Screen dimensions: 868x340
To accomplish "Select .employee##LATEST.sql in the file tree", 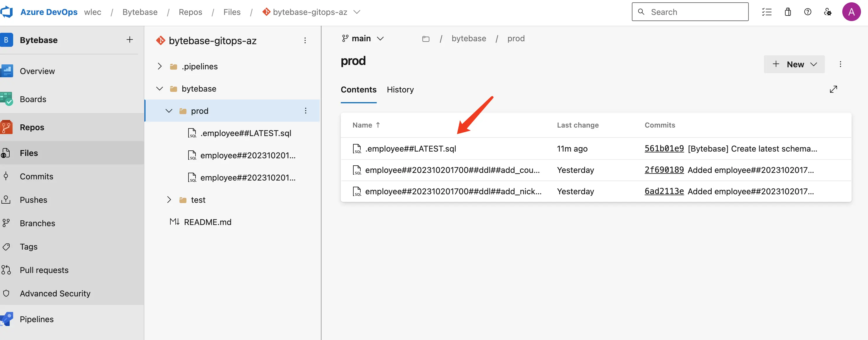I will click(246, 133).
